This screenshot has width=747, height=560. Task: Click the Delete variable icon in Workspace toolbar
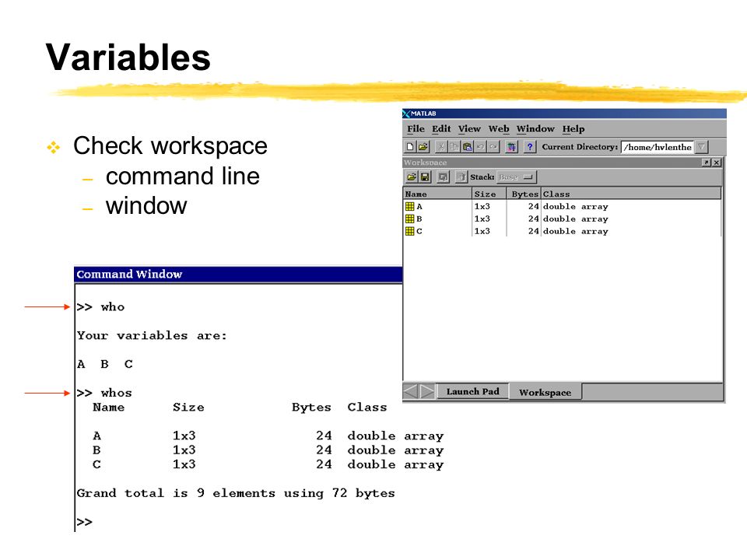pyautogui.click(x=461, y=177)
